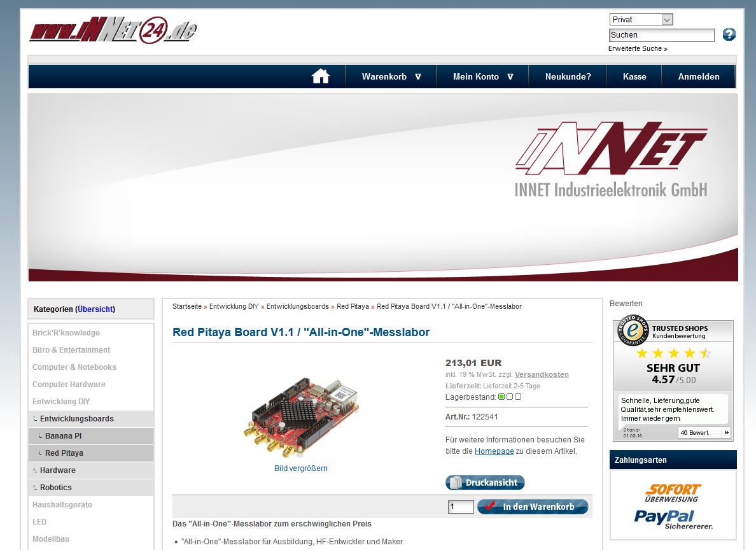Screen dimensions: 756x550
Task: Go to the Kasse checkout
Action: tap(634, 76)
